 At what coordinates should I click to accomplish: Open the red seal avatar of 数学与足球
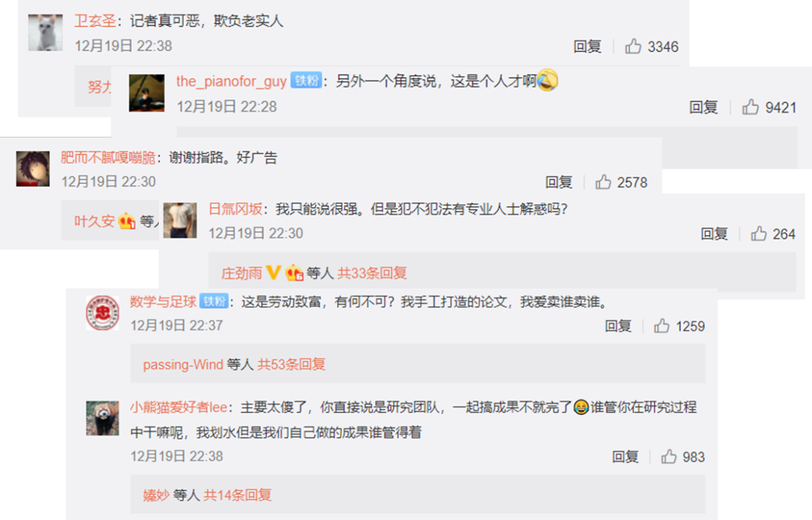(x=102, y=313)
